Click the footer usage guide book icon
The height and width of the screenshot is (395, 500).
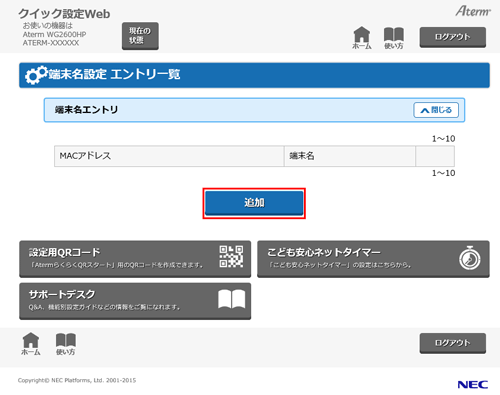tap(66, 344)
